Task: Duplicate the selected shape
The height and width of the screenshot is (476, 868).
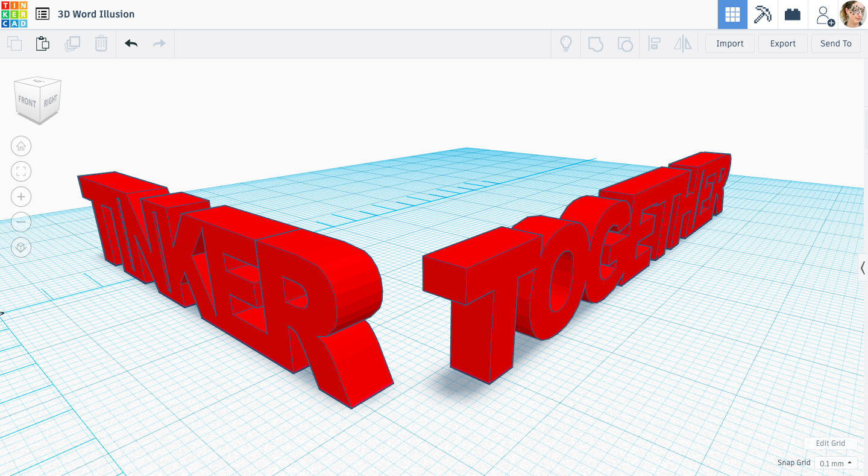Action: [72, 43]
